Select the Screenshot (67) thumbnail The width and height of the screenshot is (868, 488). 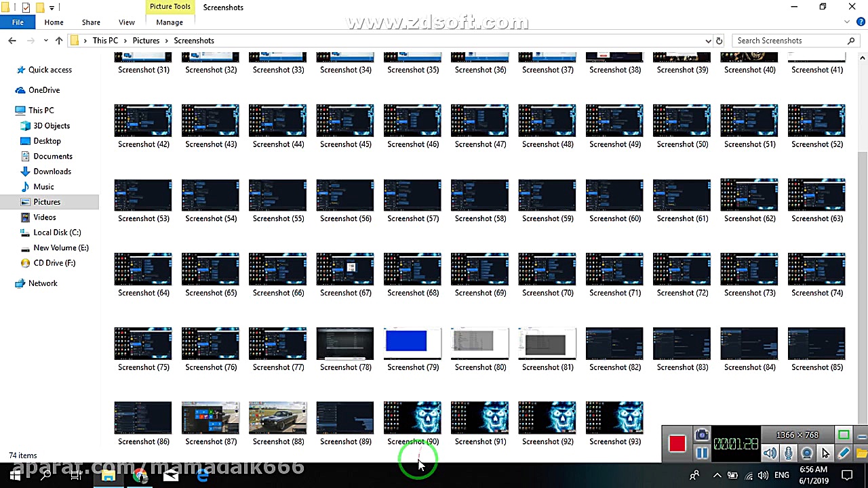click(x=345, y=269)
